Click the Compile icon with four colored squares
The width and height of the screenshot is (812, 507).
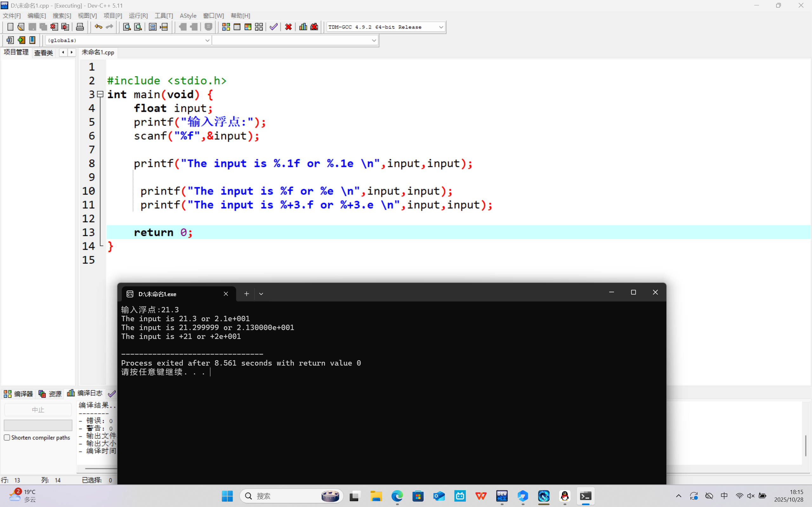226,27
